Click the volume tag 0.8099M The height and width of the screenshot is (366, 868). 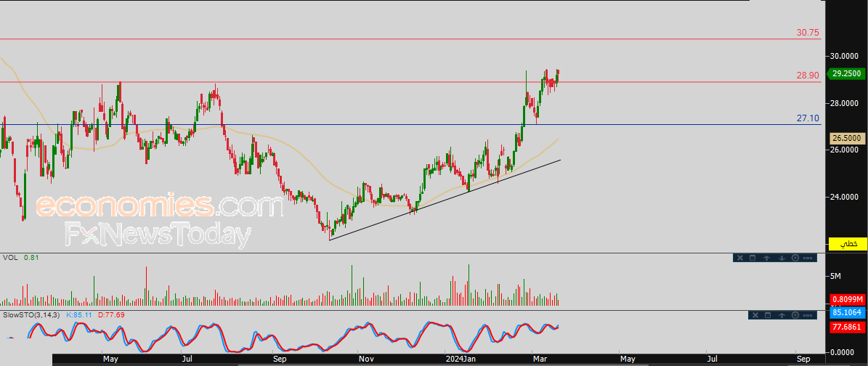[x=848, y=300]
